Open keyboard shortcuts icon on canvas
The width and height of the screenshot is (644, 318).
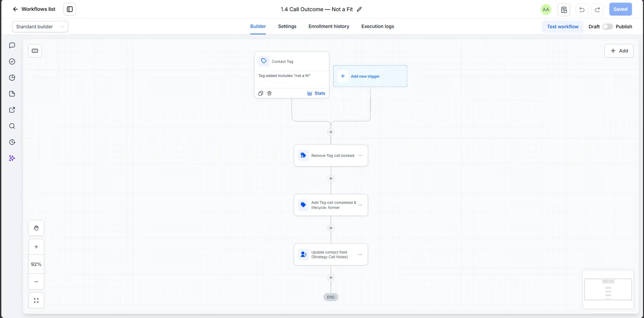click(x=35, y=51)
